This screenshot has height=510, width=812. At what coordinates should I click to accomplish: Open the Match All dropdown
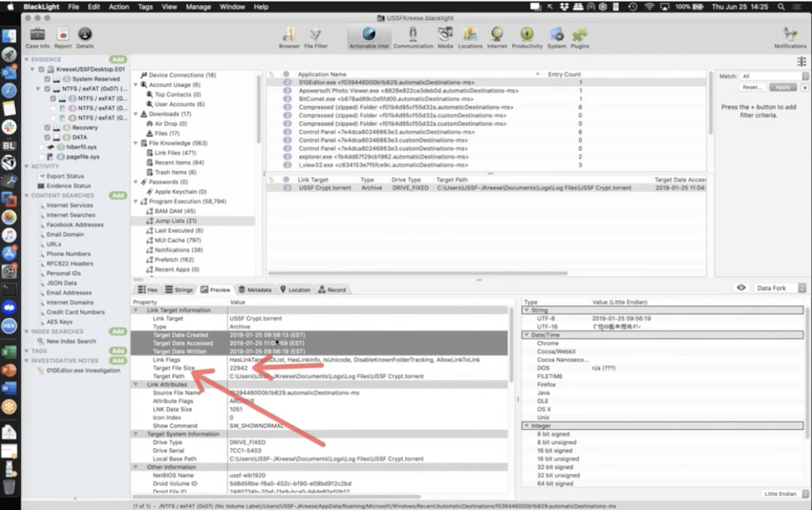tap(774, 76)
